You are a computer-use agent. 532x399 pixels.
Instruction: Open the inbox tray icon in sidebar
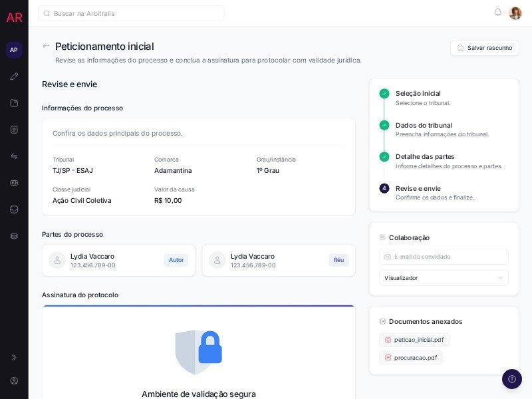pyautogui.click(x=14, y=209)
